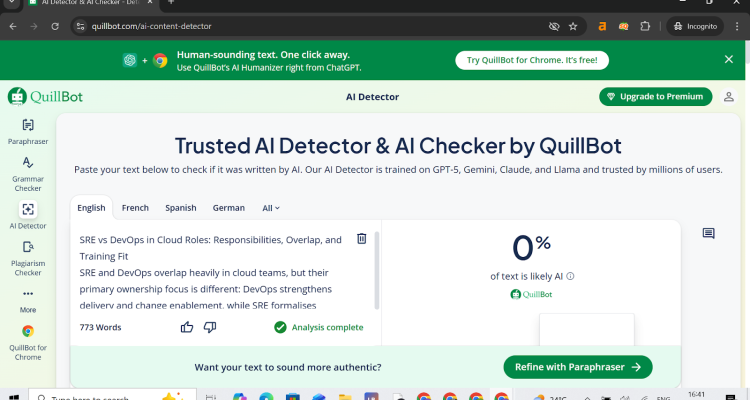Go to the QuillBot logo home link
Viewport: 750px width, 400px height.
pyautogui.click(x=45, y=97)
